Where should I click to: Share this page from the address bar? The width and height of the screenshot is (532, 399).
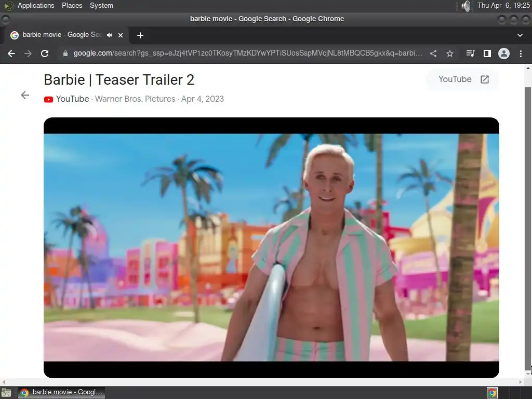pyautogui.click(x=433, y=54)
